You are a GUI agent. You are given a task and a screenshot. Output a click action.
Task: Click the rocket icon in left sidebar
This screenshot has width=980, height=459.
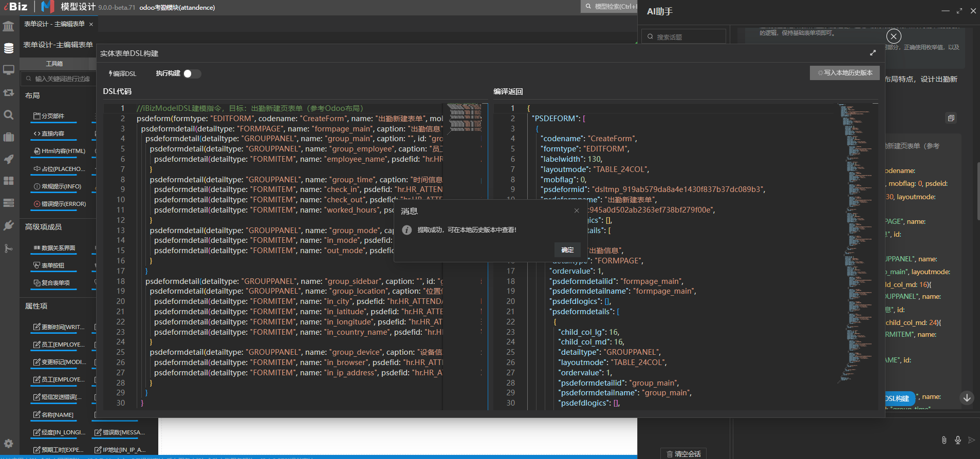[9, 159]
